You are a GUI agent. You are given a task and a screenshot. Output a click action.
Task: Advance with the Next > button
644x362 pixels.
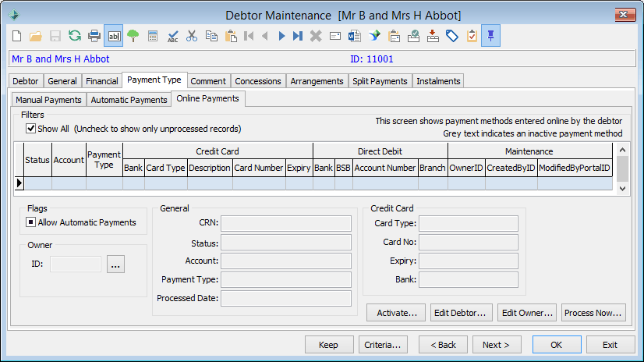click(x=497, y=345)
